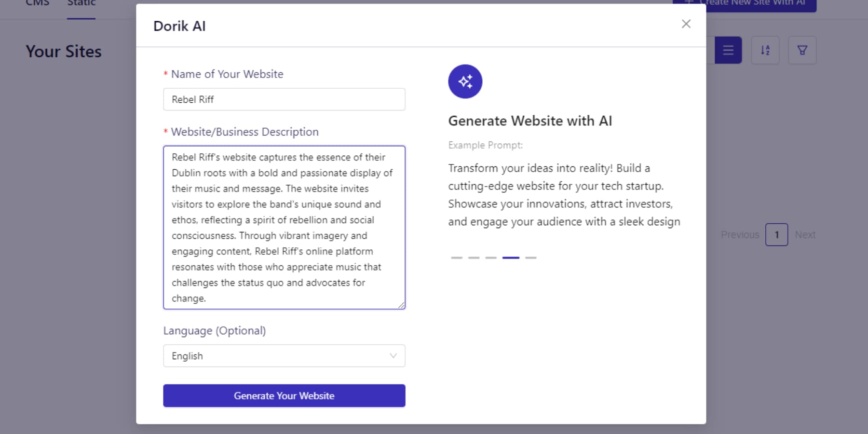Click Generate Your Website
This screenshot has height=434, width=868.
pyautogui.click(x=284, y=395)
